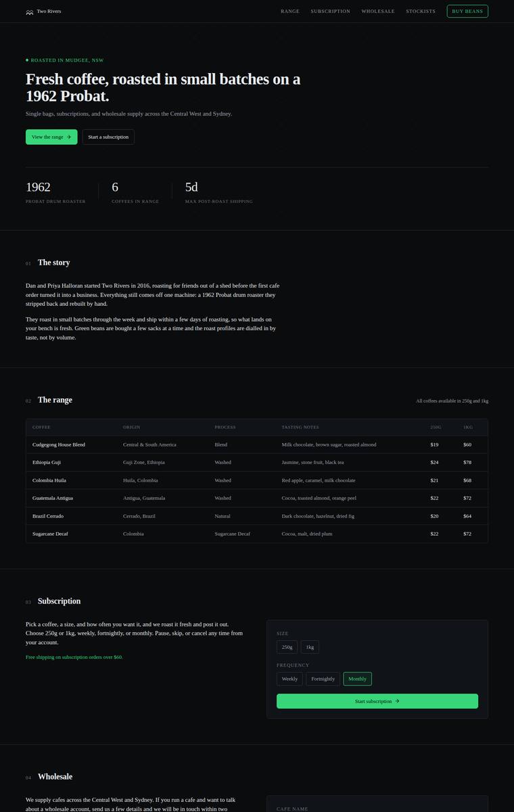Click the Process column header
This screenshot has height=812, width=514.
225,427
